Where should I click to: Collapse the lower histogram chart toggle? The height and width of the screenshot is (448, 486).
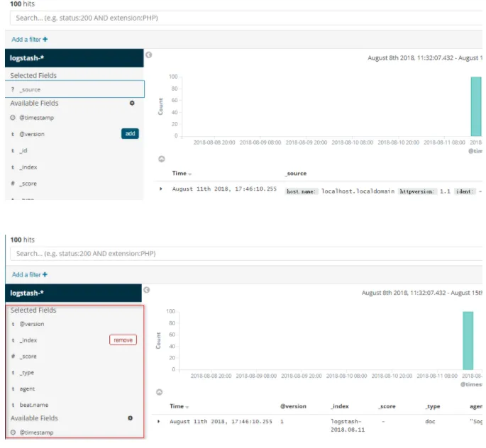(160, 392)
